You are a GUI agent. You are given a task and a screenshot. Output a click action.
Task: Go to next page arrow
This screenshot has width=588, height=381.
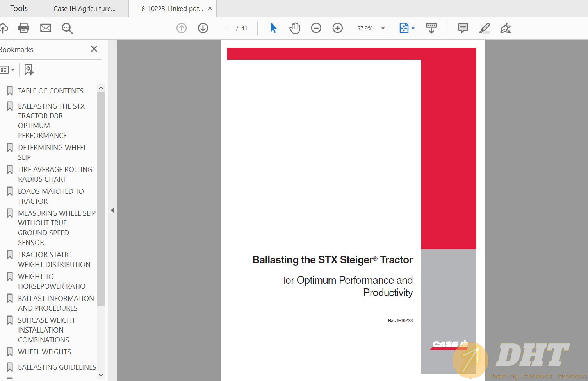203,28
